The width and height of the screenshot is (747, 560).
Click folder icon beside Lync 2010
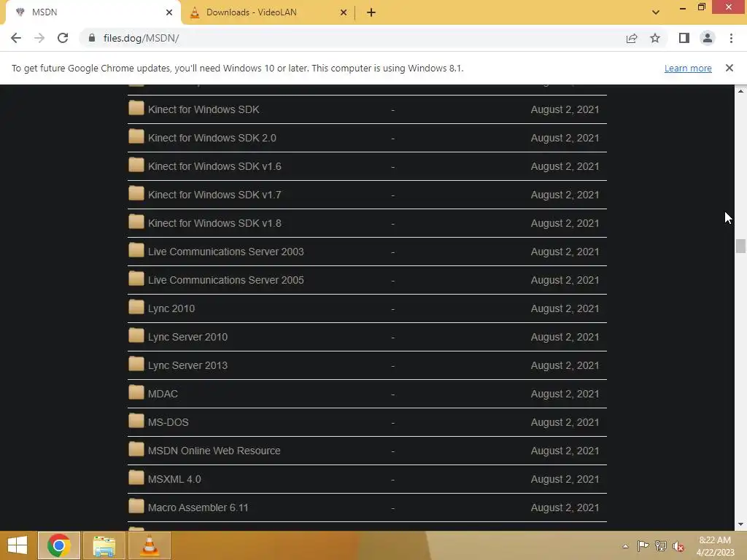point(136,307)
